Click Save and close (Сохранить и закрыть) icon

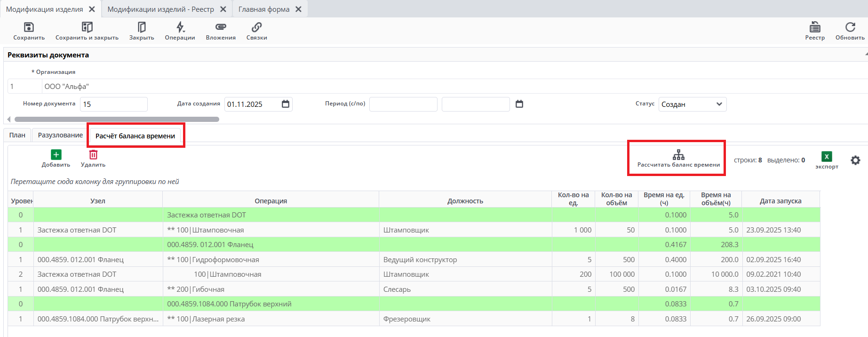click(x=87, y=27)
